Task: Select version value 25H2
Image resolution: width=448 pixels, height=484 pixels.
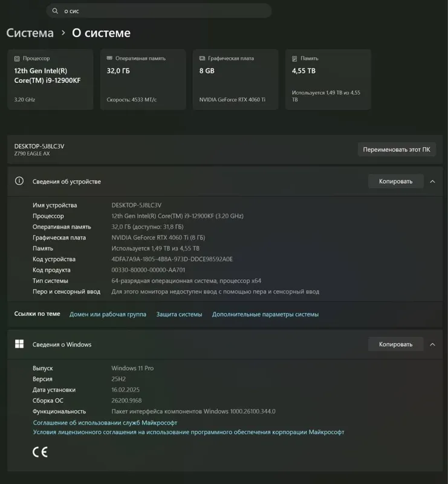Action: coord(118,379)
